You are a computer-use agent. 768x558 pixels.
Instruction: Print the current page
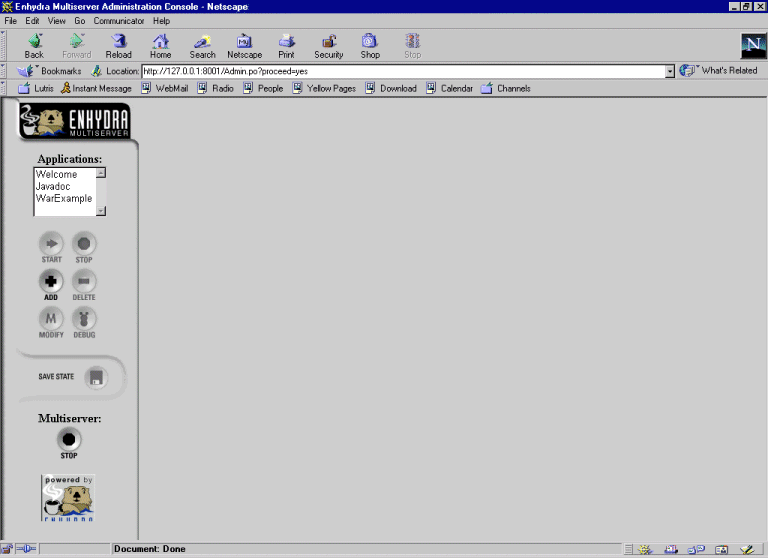click(x=287, y=47)
